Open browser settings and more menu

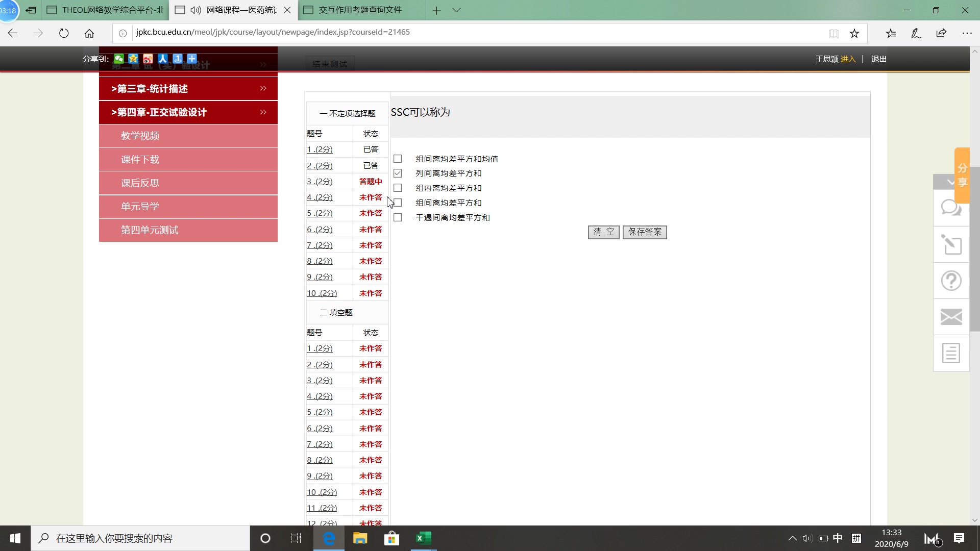point(967,33)
